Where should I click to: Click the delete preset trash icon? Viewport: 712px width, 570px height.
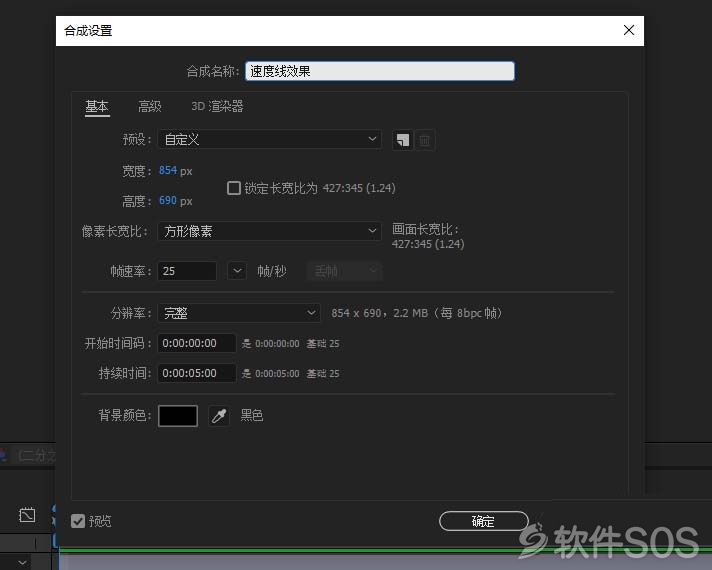click(425, 140)
